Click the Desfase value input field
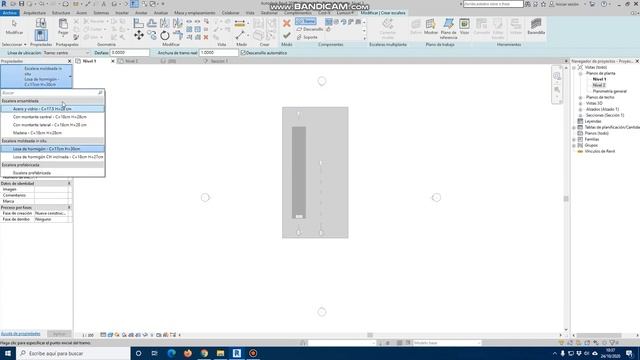 pyautogui.click(x=130, y=53)
